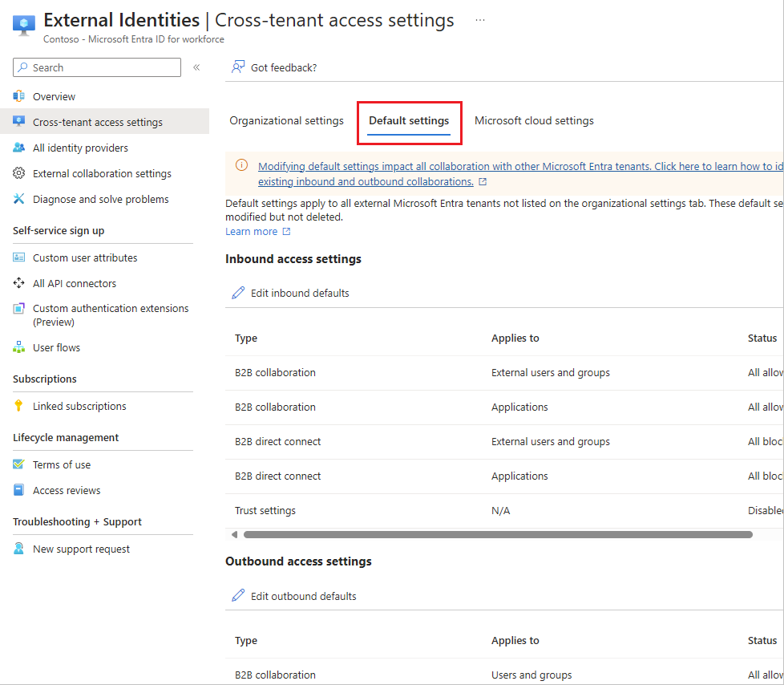Click the All API connectors icon

(x=19, y=283)
